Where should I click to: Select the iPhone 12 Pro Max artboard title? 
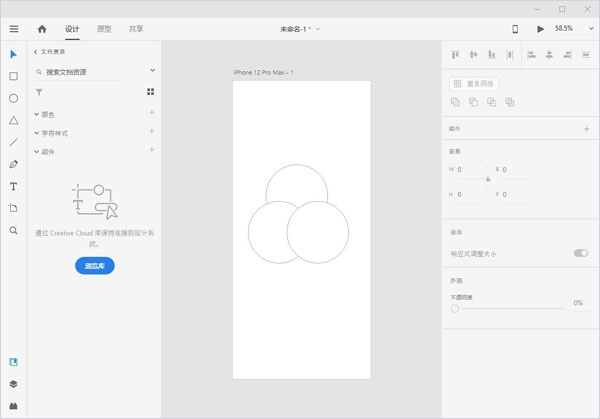(x=263, y=72)
